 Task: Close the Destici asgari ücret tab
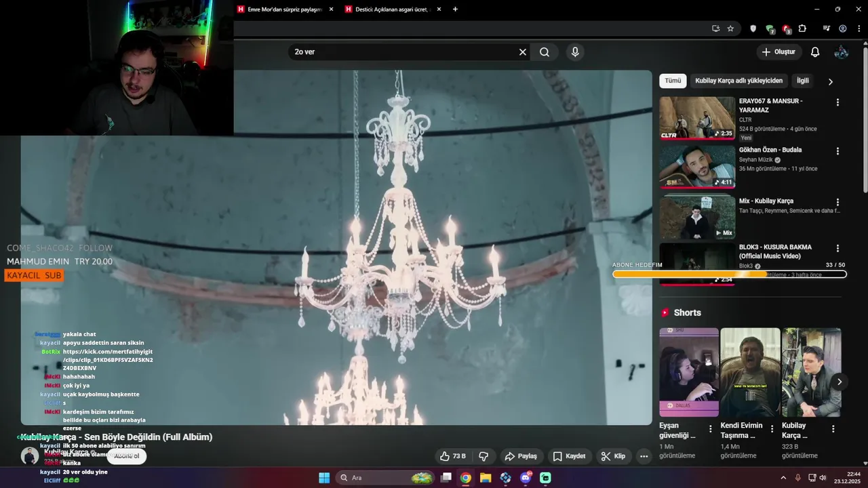tap(439, 9)
